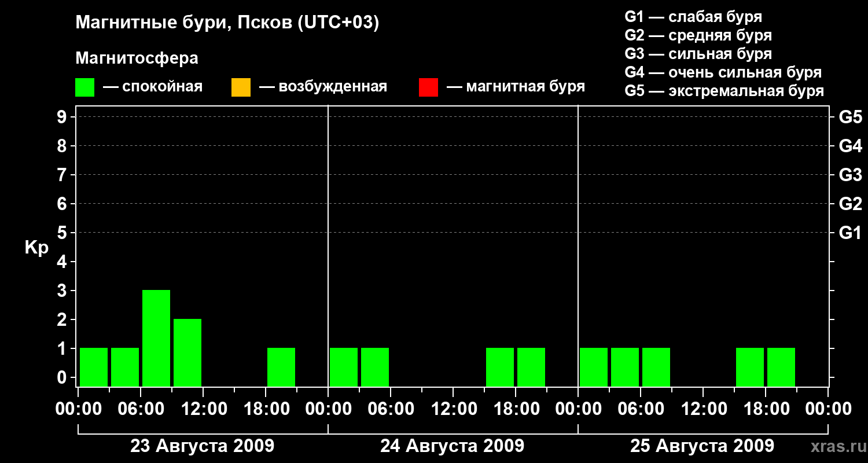Select the line 'G1 — слабая буря'

coord(693,17)
